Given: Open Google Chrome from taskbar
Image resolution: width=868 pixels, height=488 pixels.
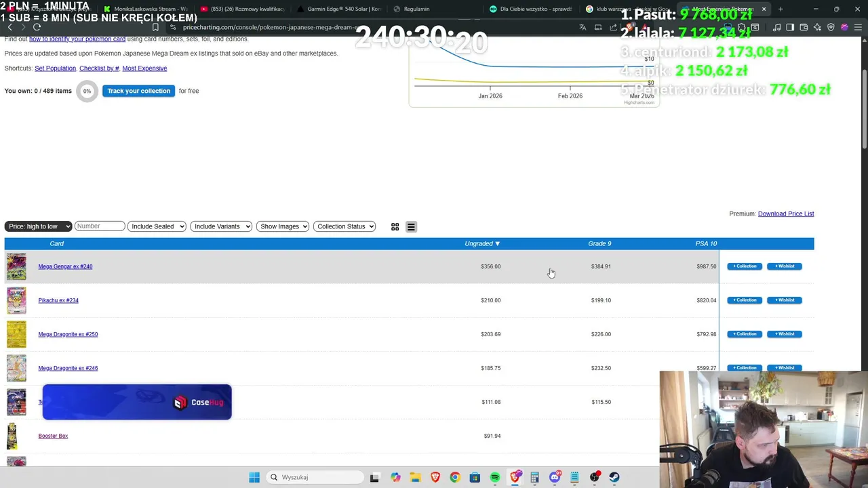Looking at the screenshot, I should (x=455, y=477).
